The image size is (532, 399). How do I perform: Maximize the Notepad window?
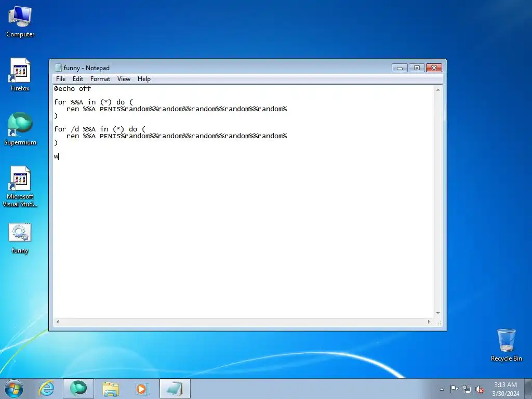[417, 68]
